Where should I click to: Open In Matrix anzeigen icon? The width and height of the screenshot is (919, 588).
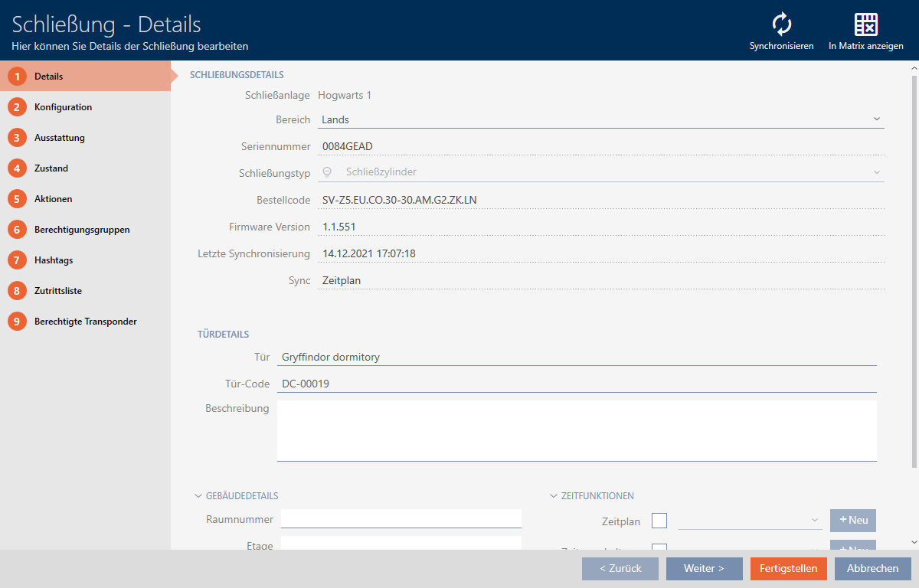click(x=865, y=24)
